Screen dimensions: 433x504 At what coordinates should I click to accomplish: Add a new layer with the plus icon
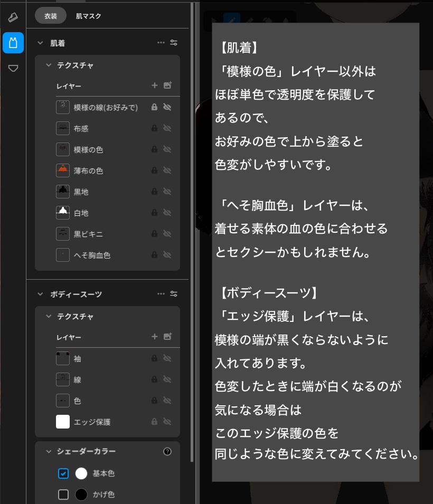pos(155,85)
